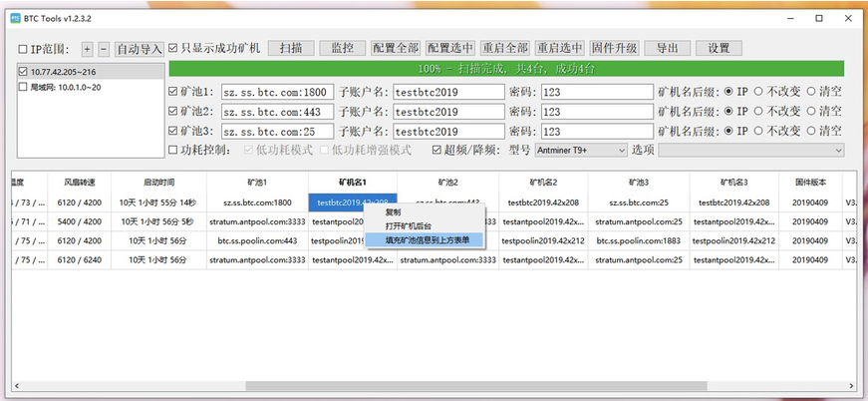Image resolution: width=868 pixels, height=401 pixels.
Task: Choose 打开矿机后台 context menu entry
Action: click(x=408, y=226)
